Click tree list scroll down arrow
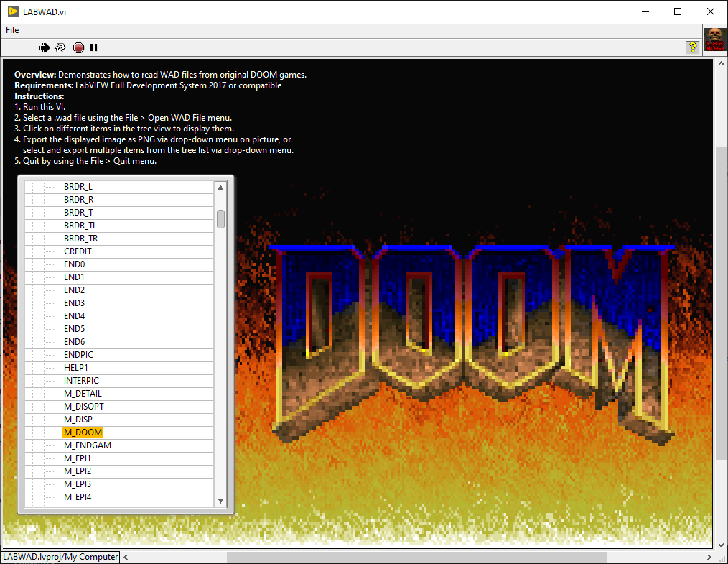Image resolution: width=728 pixels, height=564 pixels. 220,501
